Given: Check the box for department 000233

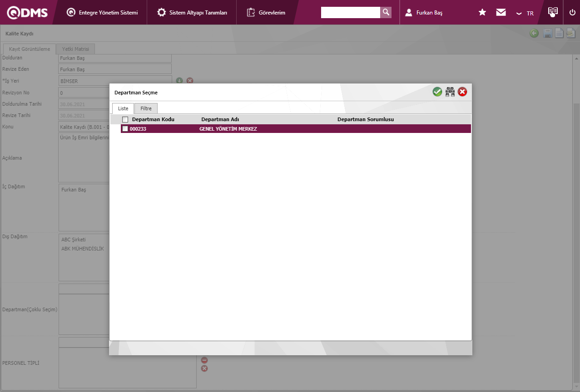Looking at the screenshot, I should (125, 129).
